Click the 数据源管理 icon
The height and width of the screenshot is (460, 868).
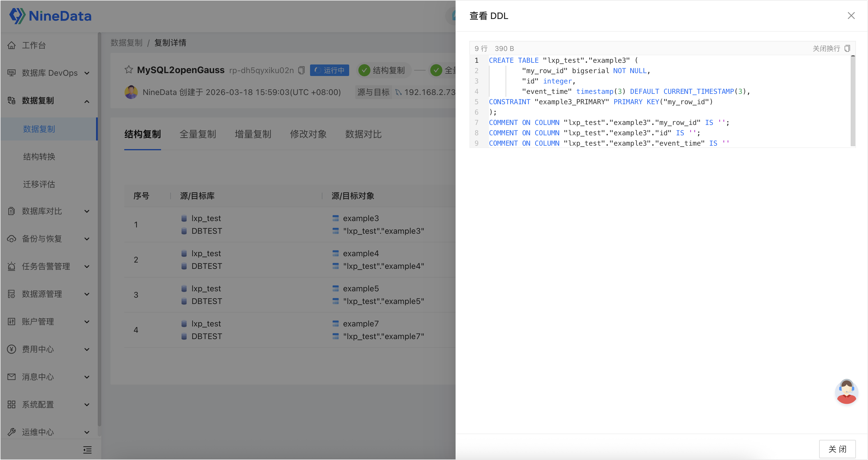pos(12,294)
